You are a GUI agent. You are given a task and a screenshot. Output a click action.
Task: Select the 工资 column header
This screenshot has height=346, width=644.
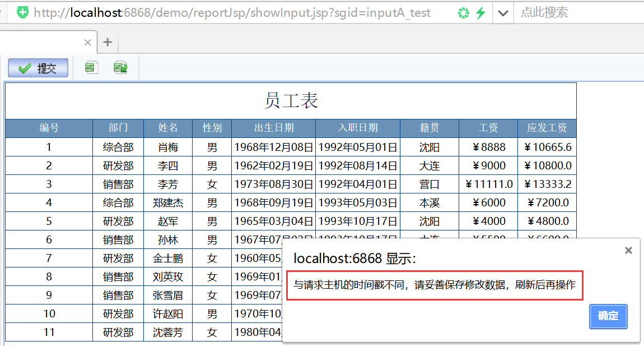pos(488,128)
